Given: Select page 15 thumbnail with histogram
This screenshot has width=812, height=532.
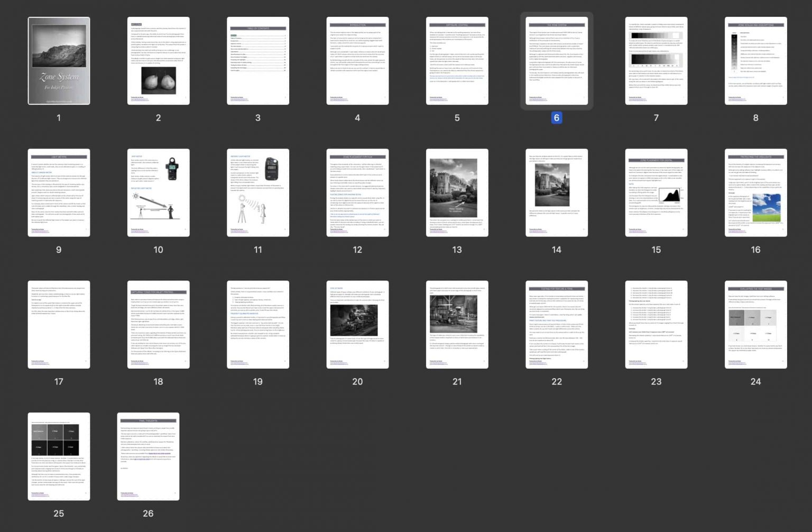Looking at the screenshot, I should (656, 192).
